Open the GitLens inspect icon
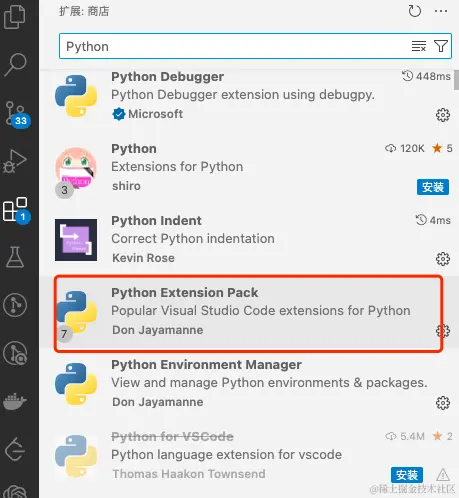The width and height of the screenshot is (459, 498). click(x=15, y=353)
